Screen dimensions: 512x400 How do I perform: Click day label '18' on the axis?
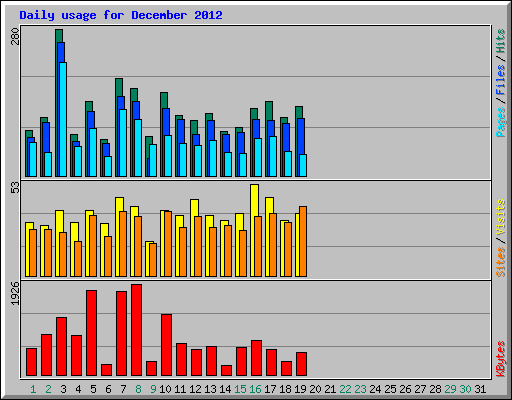click(x=285, y=389)
